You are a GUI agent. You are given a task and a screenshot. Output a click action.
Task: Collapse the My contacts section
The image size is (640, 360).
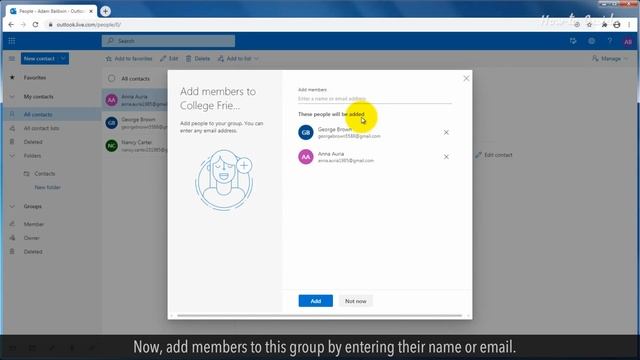[12, 97]
